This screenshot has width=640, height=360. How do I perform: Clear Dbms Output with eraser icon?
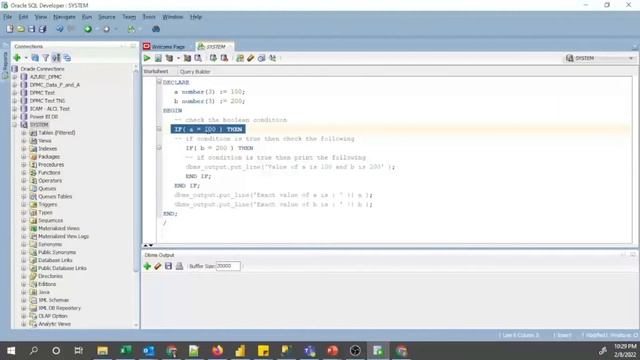pyautogui.click(x=158, y=266)
